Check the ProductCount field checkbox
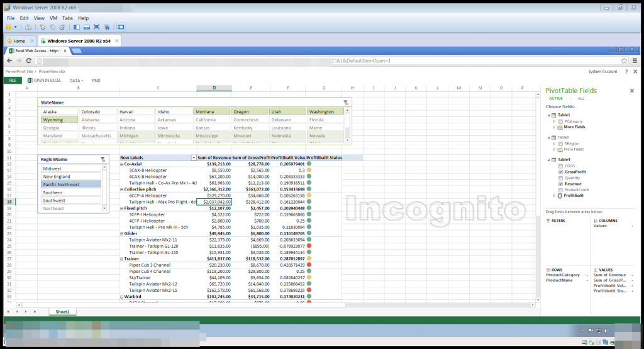 pos(560,190)
